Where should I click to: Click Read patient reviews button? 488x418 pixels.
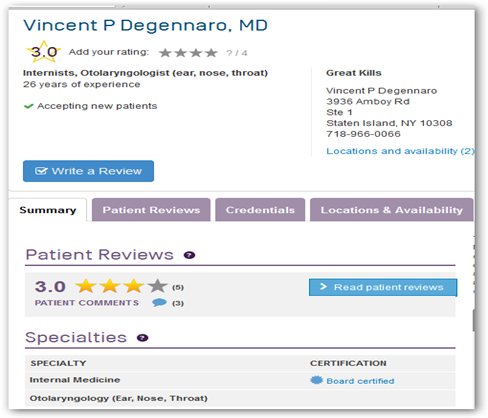point(383,287)
